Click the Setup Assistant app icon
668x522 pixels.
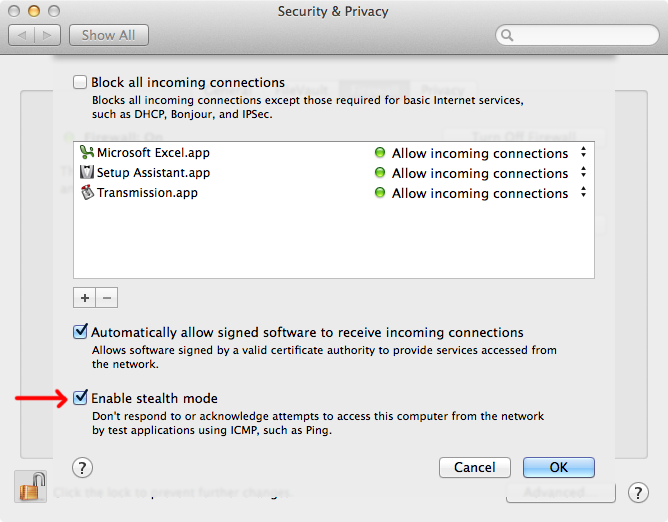click(87, 173)
